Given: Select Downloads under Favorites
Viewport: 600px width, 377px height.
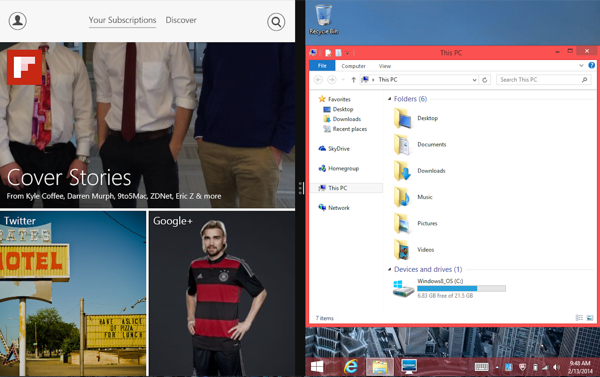Looking at the screenshot, I should click(x=342, y=119).
